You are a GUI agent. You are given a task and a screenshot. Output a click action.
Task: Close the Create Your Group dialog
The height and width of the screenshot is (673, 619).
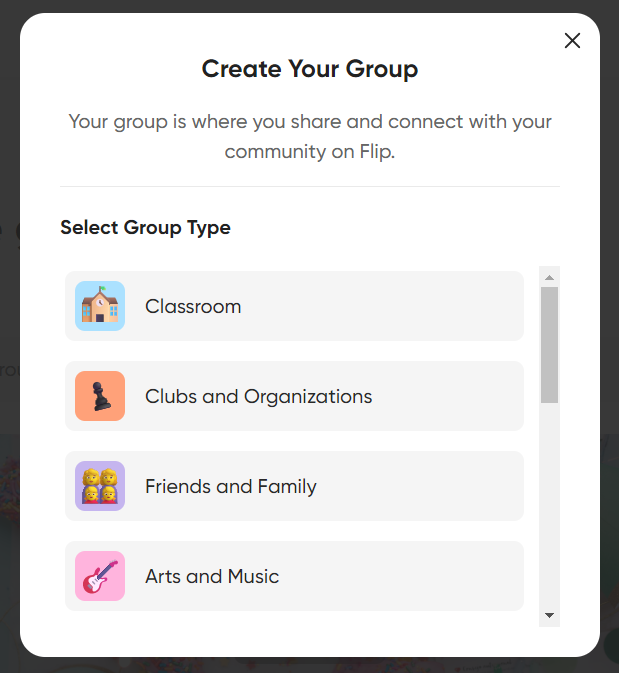click(572, 41)
